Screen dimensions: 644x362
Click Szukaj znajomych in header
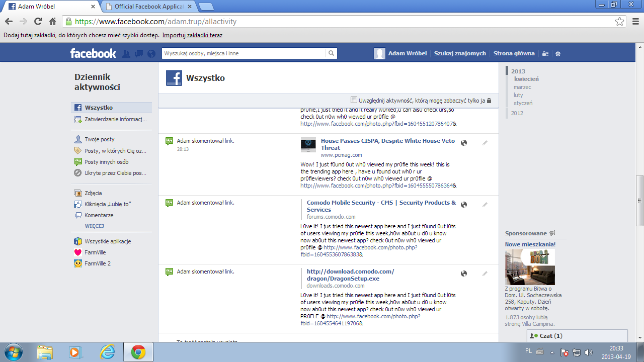coord(460,53)
